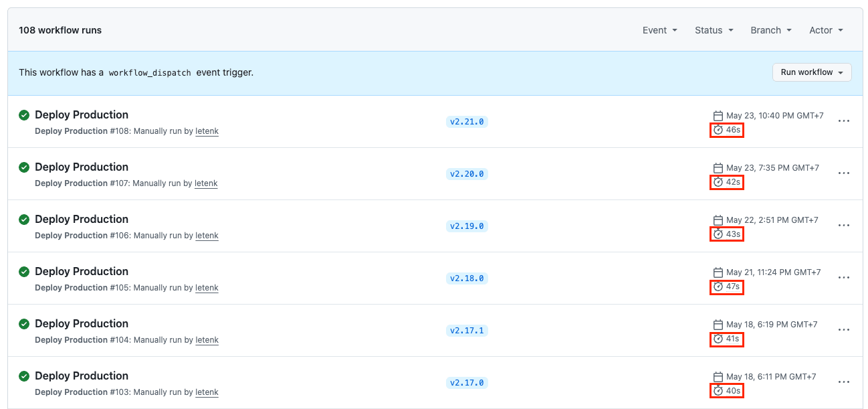
Task: Click letenk link in run #103
Action: [207, 392]
